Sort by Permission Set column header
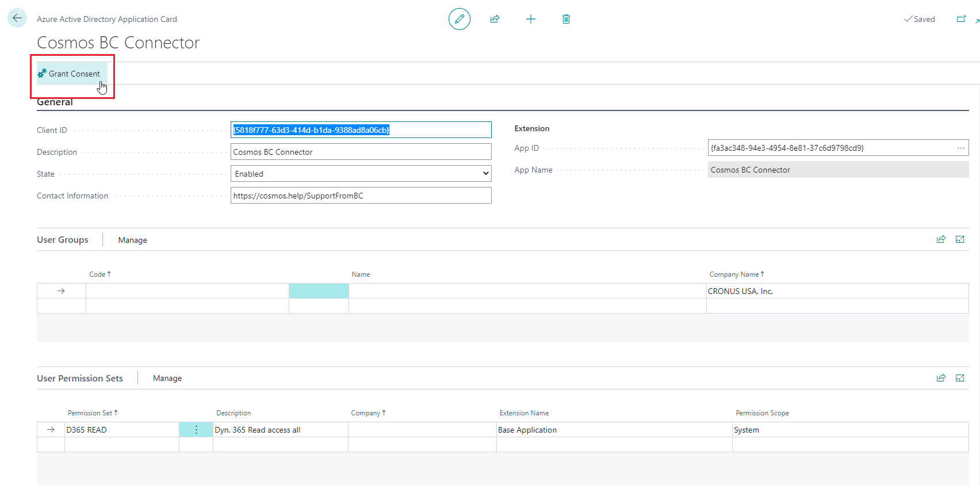The image size is (980, 485). click(93, 413)
